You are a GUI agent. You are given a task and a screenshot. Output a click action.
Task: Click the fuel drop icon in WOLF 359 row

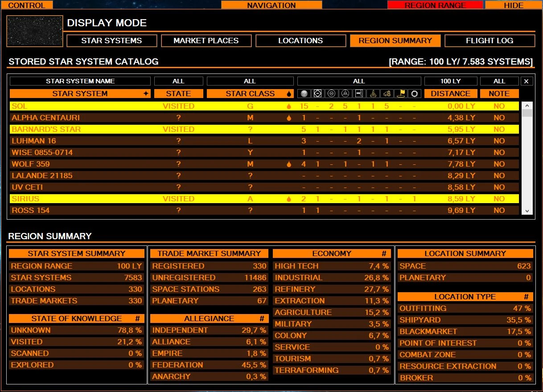click(x=289, y=164)
